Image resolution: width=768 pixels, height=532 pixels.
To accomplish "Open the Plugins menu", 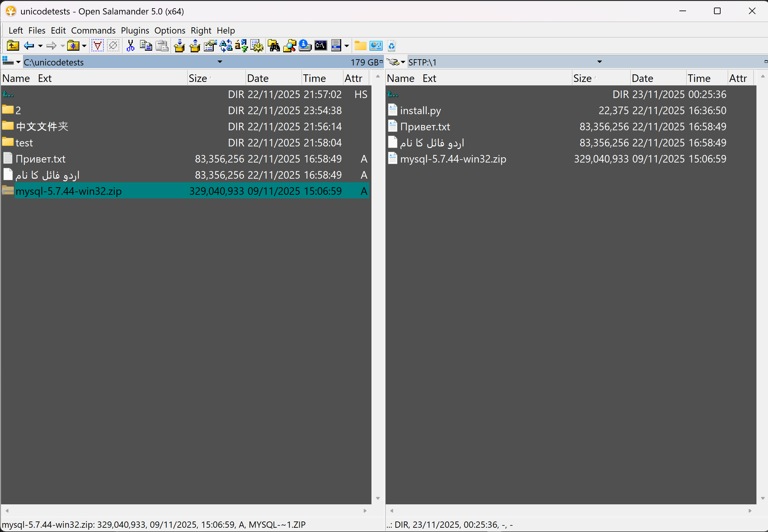I will tap(135, 30).
